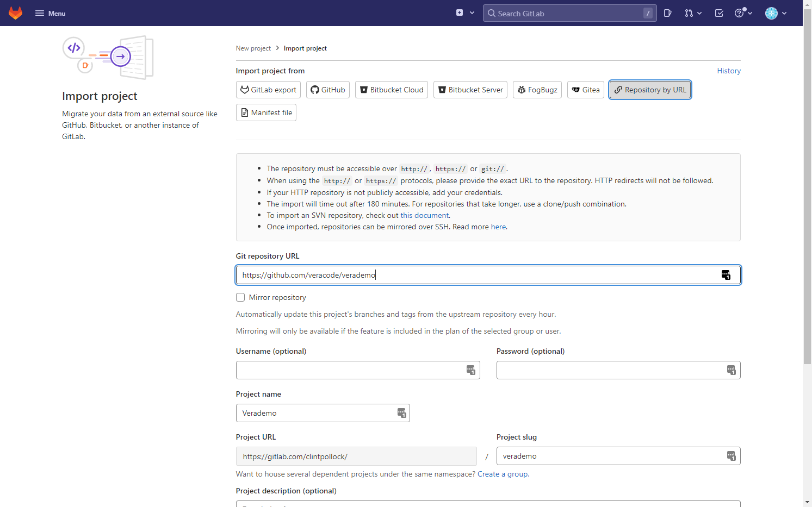Open the Create a group link

[x=503, y=474]
